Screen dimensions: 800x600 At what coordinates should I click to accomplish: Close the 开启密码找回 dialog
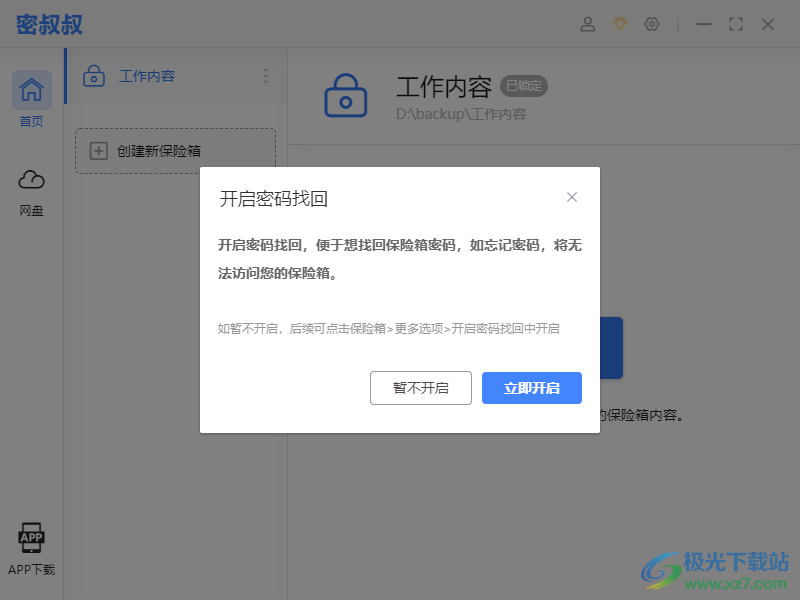pyautogui.click(x=572, y=197)
